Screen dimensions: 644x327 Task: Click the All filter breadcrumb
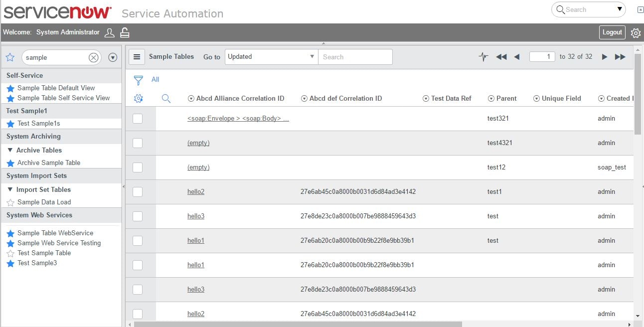tap(155, 80)
